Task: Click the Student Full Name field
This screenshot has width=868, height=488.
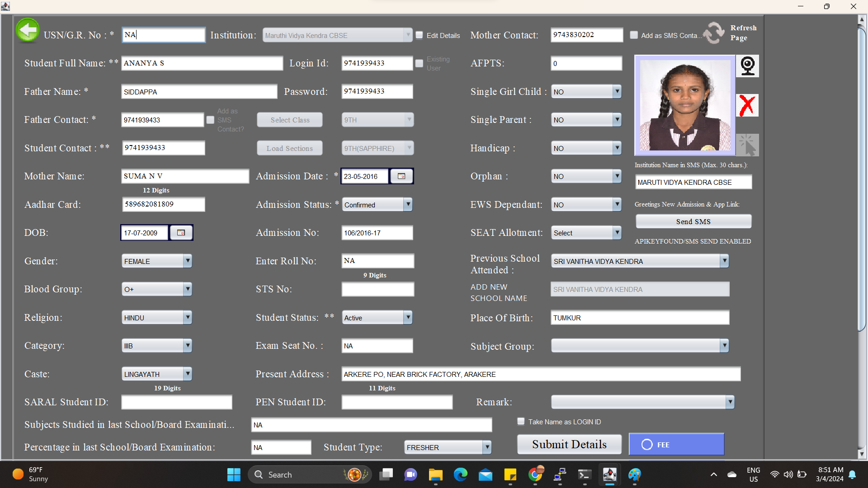Action: click(202, 63)
